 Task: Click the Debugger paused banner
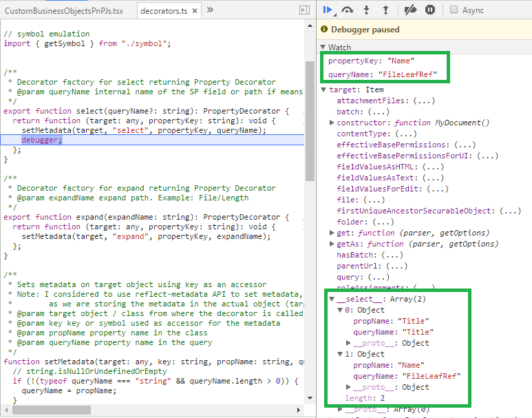[x=424, y=29]
